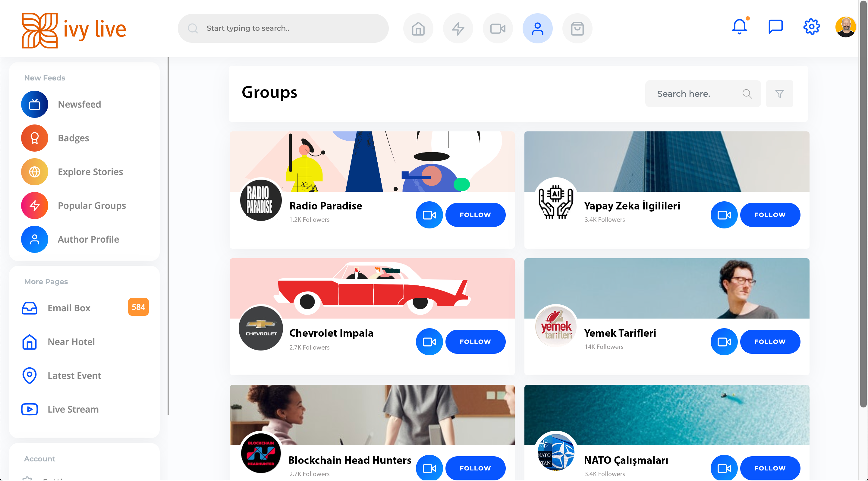Click the Live Stream play icon
The image size is (868, 481).
pos(29,409)
